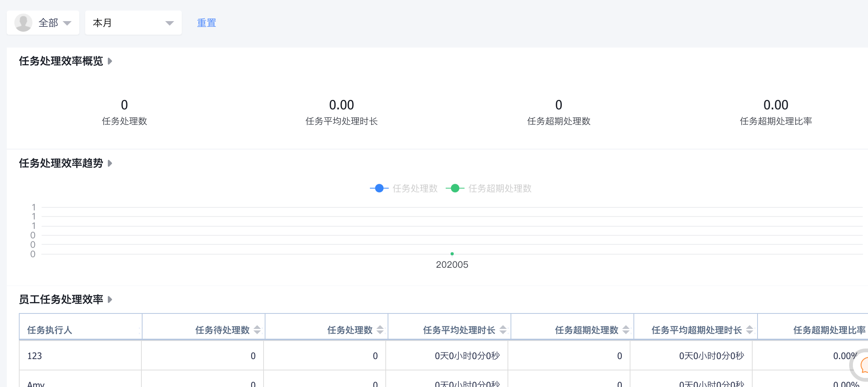The width and height of the screenshot is (868, 387).
Task: Toggle the blue 任务处理数 legend series
Action: (x=404, y=188)
